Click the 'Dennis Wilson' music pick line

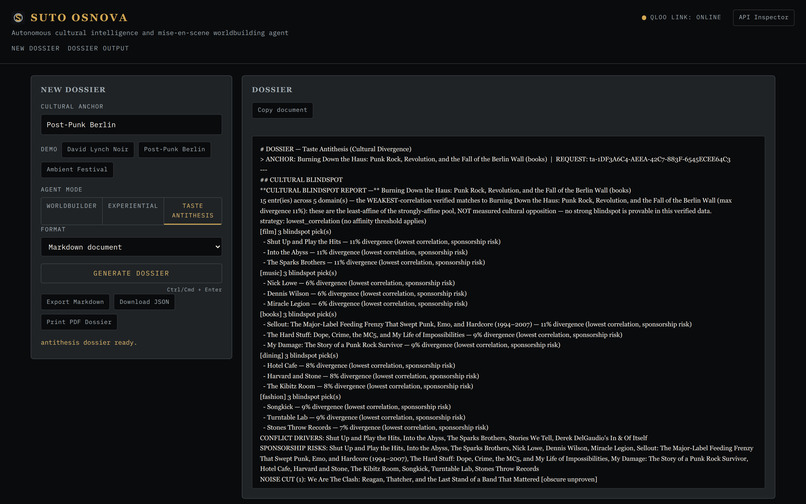coord(367,293)
